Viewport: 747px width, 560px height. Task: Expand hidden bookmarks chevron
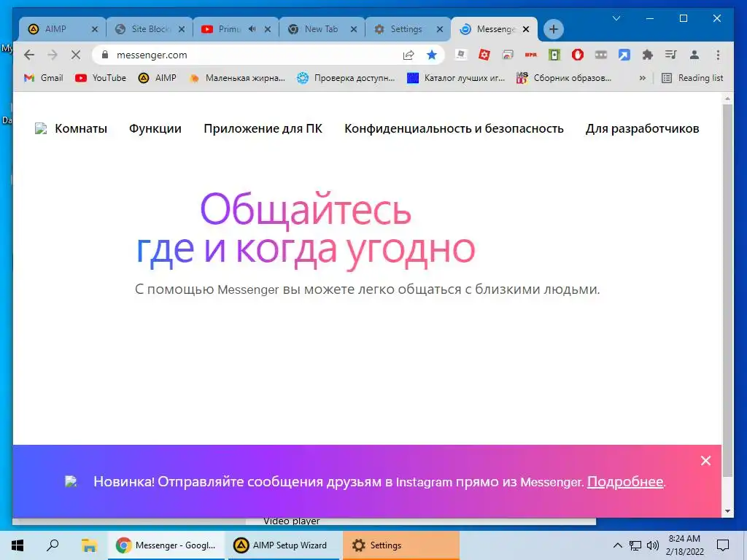(x=642, y=77)
